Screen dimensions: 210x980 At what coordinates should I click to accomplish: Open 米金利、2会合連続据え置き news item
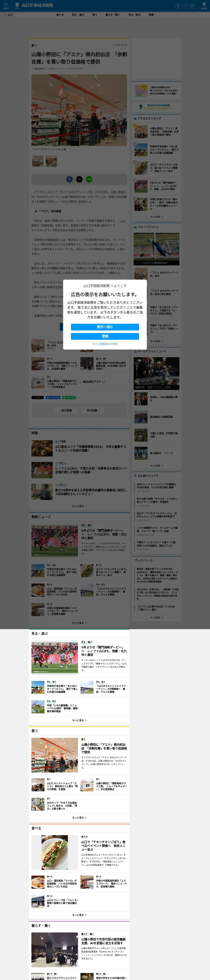[x=157, y=399]
